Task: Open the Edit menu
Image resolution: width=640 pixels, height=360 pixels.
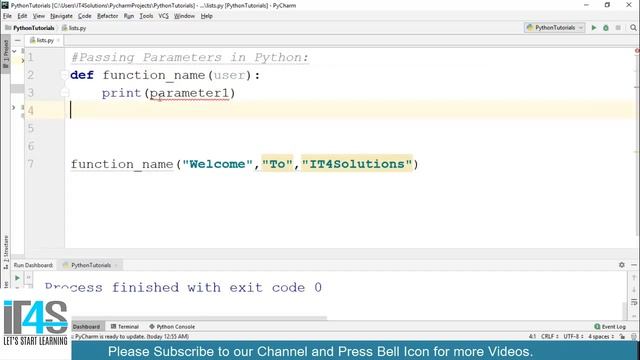Action: click(x=22, y=16)
